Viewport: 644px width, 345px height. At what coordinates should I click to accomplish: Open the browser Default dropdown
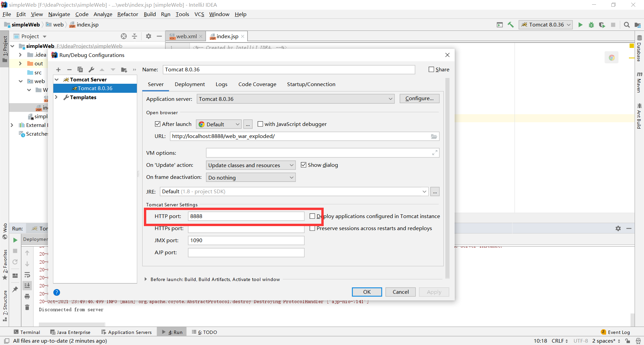point(219,124)
